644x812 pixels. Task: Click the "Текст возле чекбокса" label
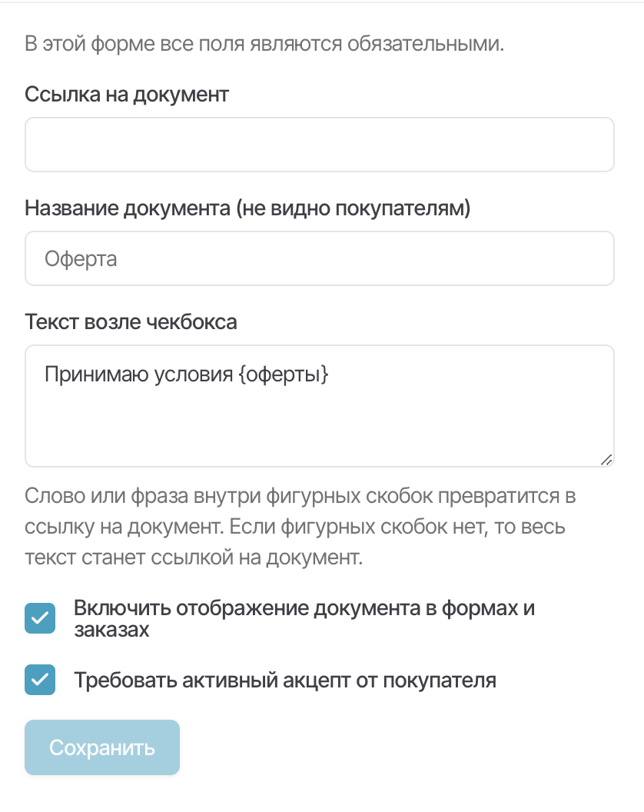click(x=131, y=321)
